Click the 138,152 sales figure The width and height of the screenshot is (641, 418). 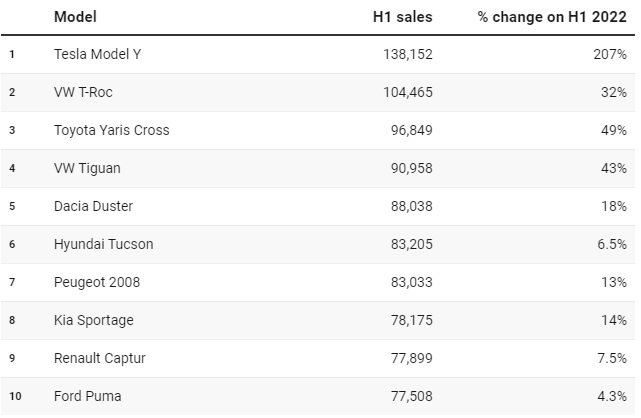405,55
